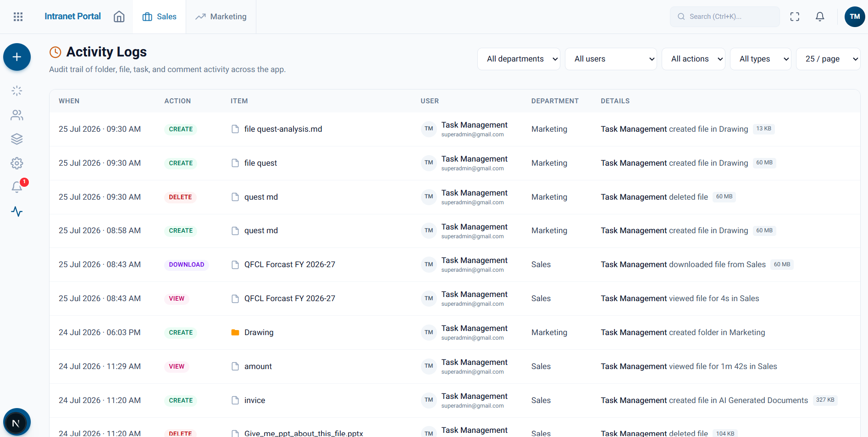Click file icon in VIEW QFCL Forcast row
868x437 pixels.
(x=235, y=298)
